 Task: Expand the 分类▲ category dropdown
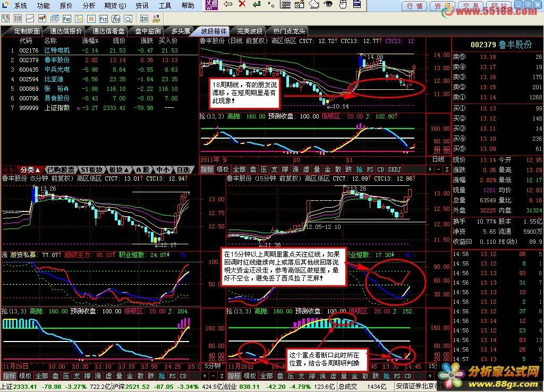click(30, 170)
